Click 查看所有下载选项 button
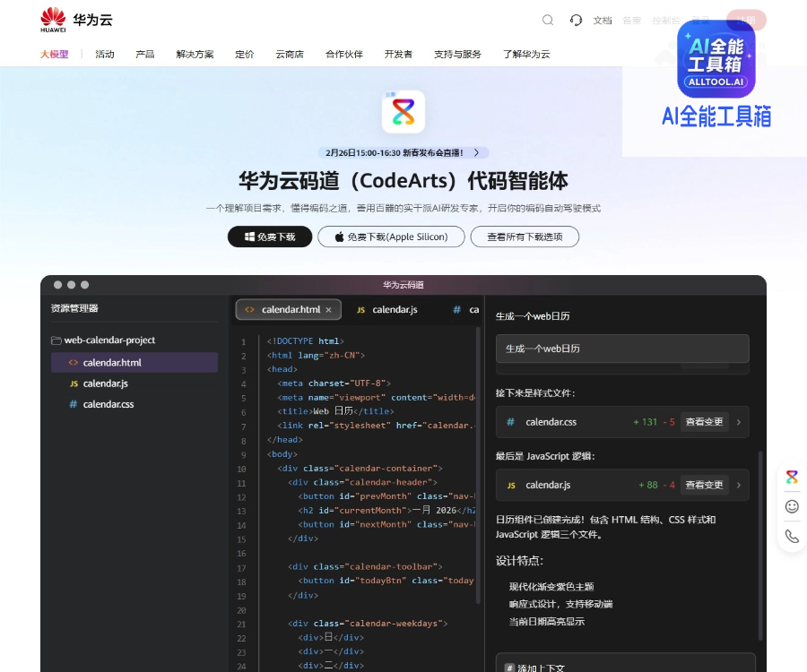Image resolution: width=807 pixels, height=672 pixels. point(525,237)
